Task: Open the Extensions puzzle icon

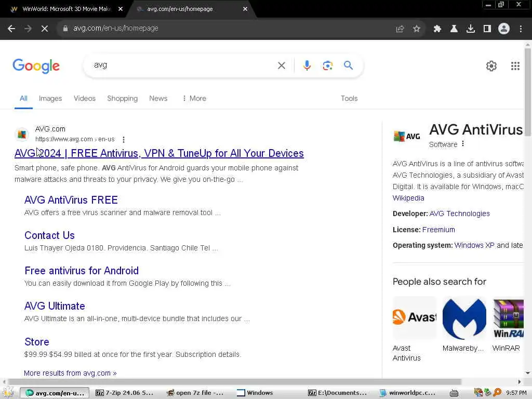Action: point(437,29)
